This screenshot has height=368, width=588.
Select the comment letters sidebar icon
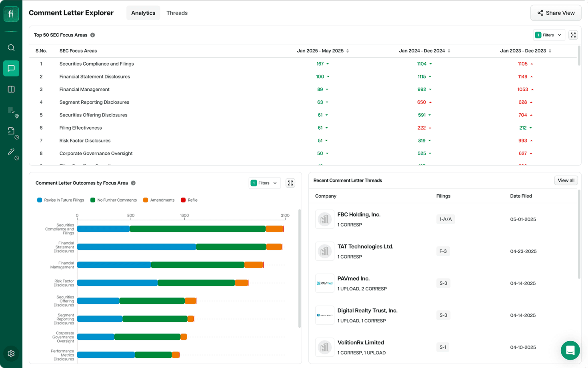[x=11, y=68]
